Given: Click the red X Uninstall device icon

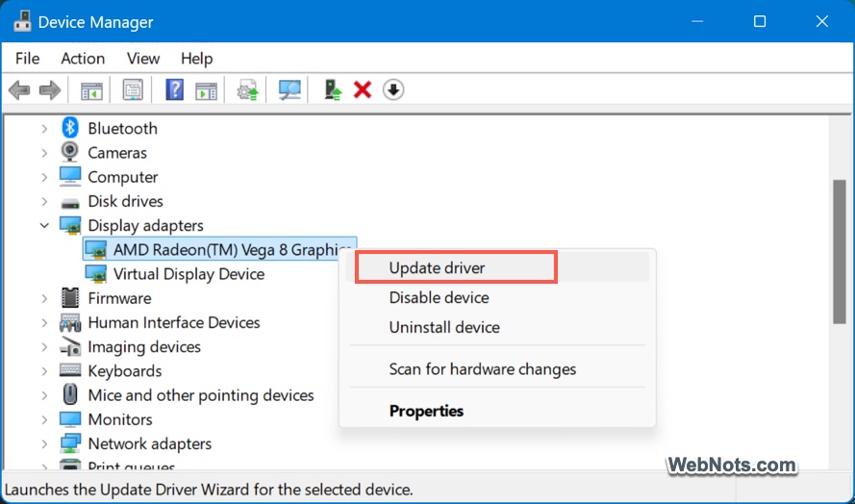Looking at the screenshot, I should click(363, 90).
